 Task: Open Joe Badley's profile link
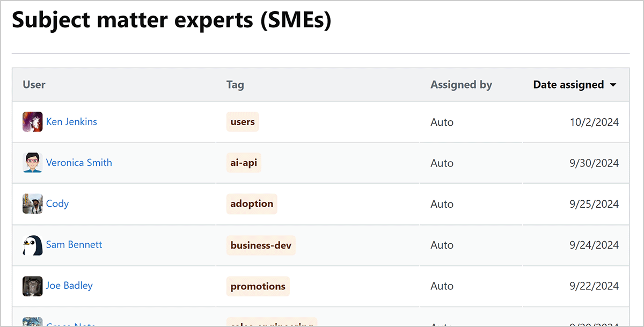(x=69, y=286)
